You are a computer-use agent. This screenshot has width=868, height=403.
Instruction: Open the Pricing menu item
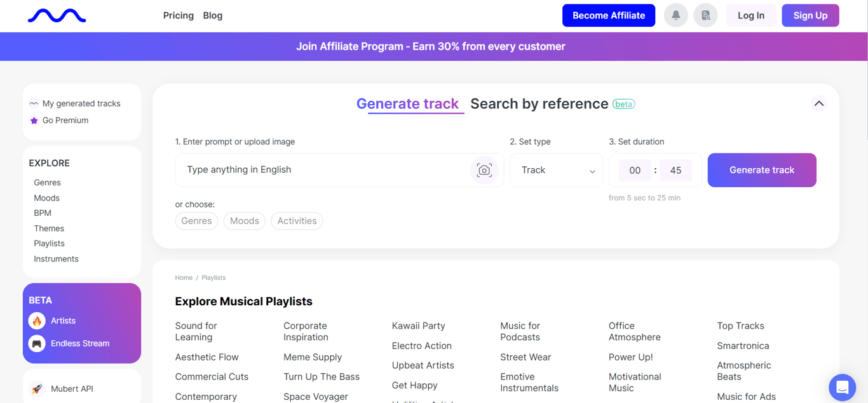point(178,15)
